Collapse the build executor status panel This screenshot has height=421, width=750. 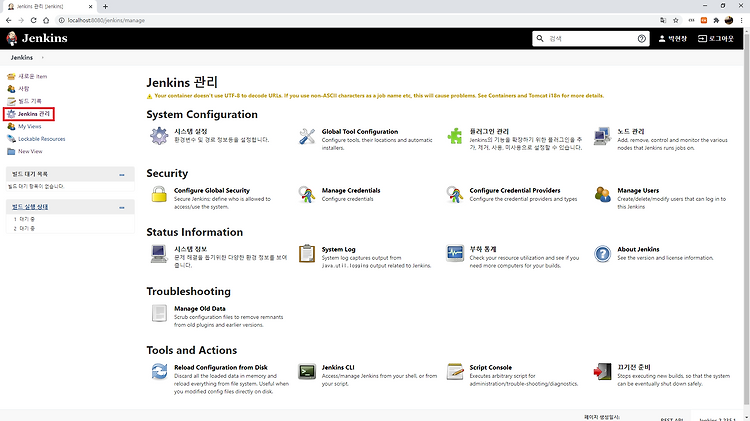point(122,207)
